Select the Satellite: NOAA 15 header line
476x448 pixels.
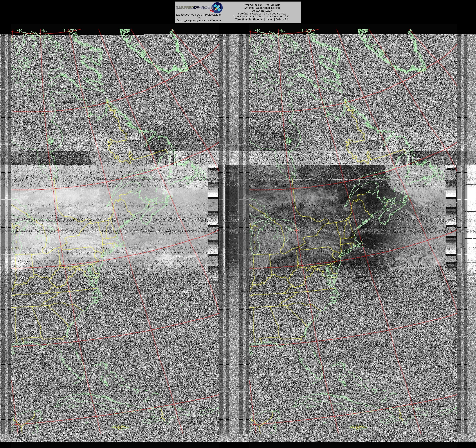tap(262, 14)
